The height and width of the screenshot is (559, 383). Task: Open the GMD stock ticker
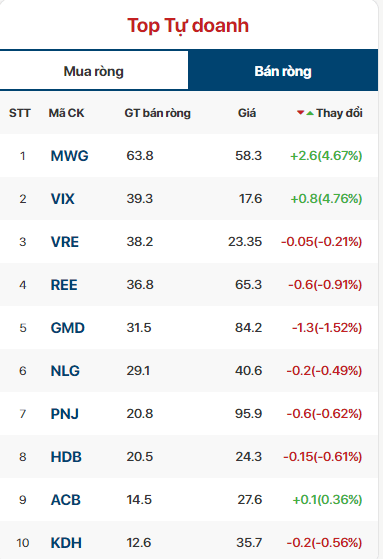click(68, 328)
